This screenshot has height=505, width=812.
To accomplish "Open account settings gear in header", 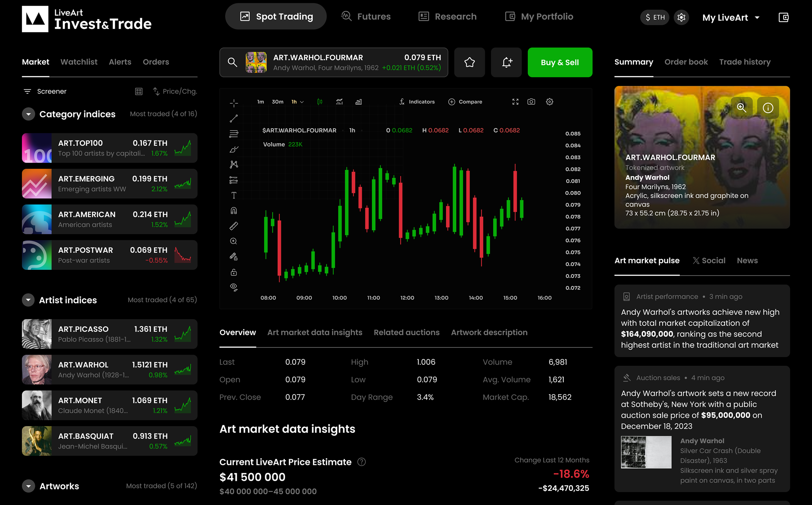I will (681, 17).
